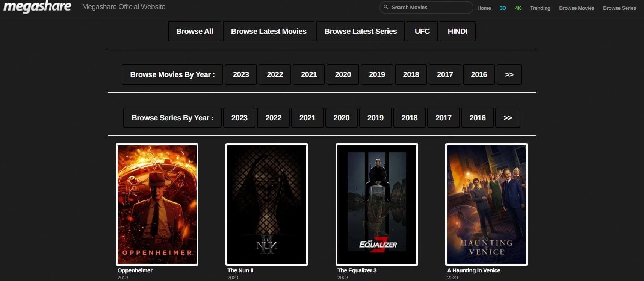Click the Browse Movies By Year label button
Viewport: 644px width, 281px height.
click(172, 74)
